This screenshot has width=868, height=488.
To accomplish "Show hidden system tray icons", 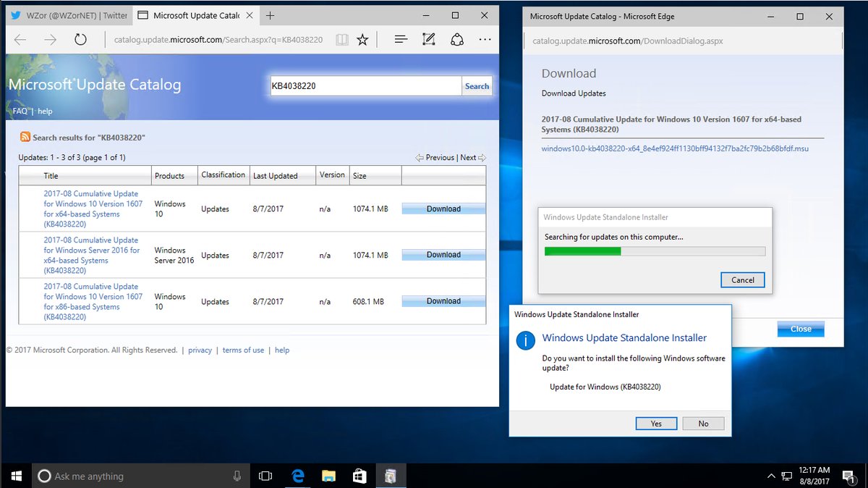I will (x=772, y=476).
